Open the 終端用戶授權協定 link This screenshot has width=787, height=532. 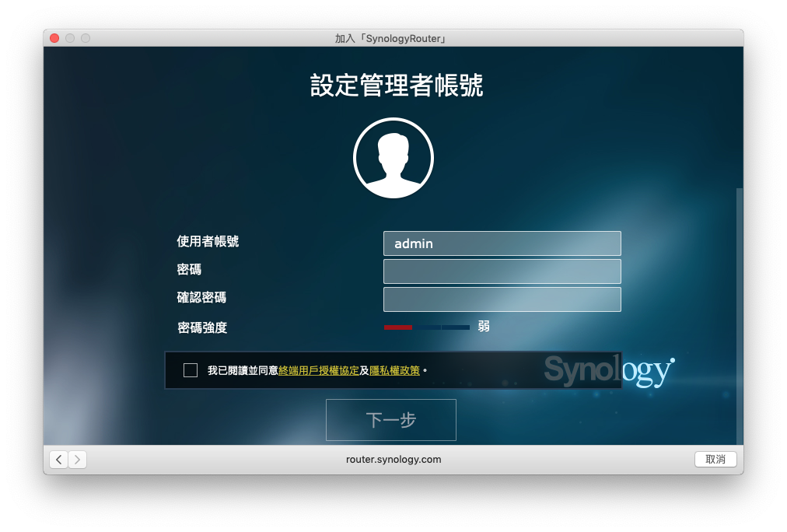coord(319,370)
